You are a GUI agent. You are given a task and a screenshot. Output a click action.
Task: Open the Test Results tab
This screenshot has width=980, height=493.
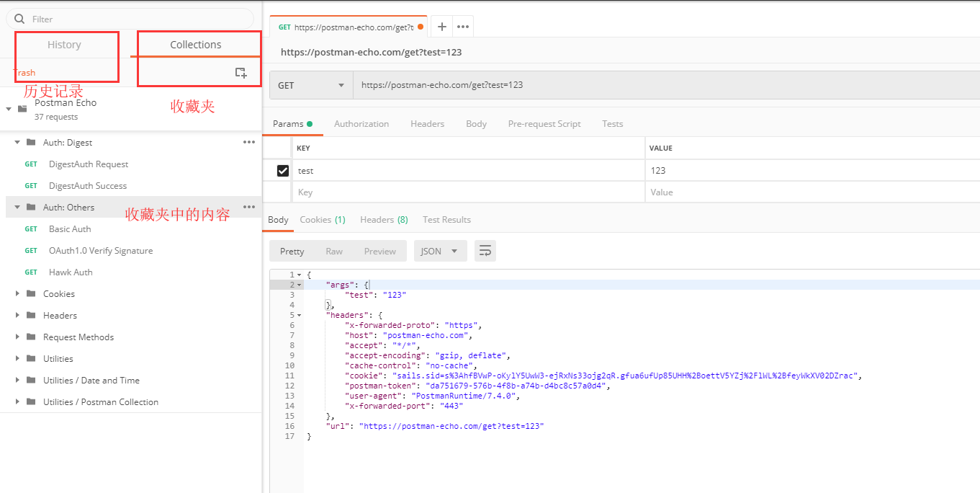[x=446, y=220]
